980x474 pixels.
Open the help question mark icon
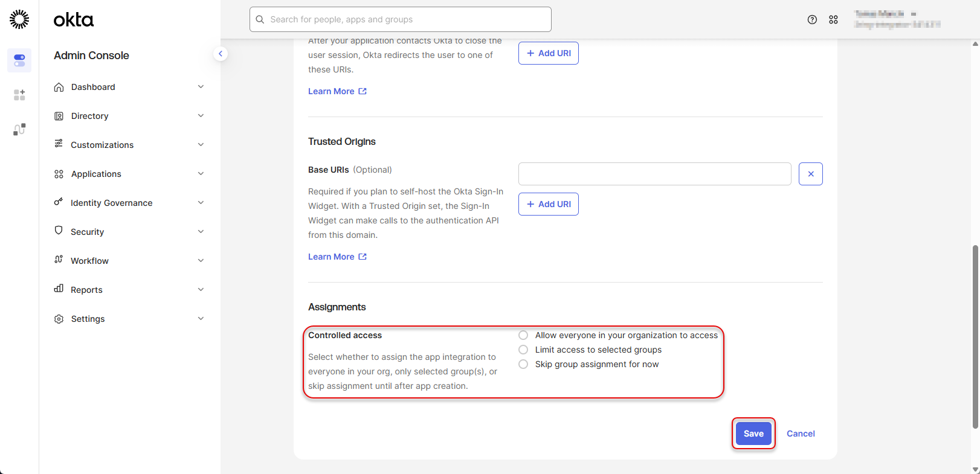tap(812, 20)
